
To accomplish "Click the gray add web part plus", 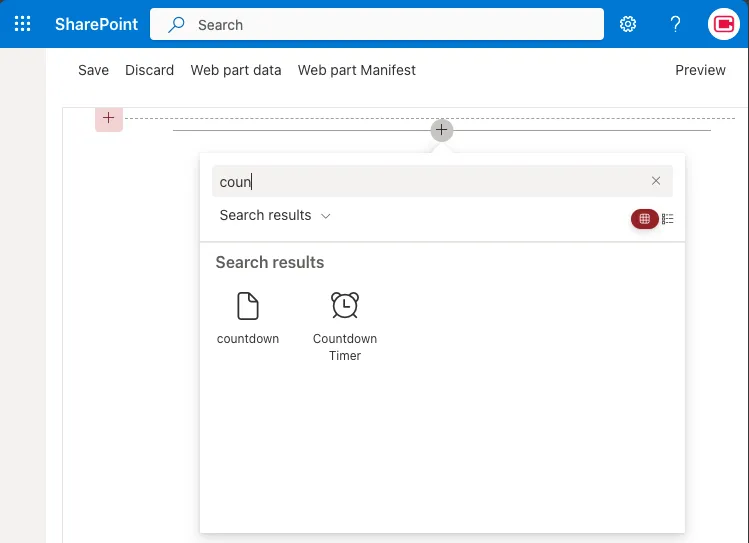I will point(442,130).
